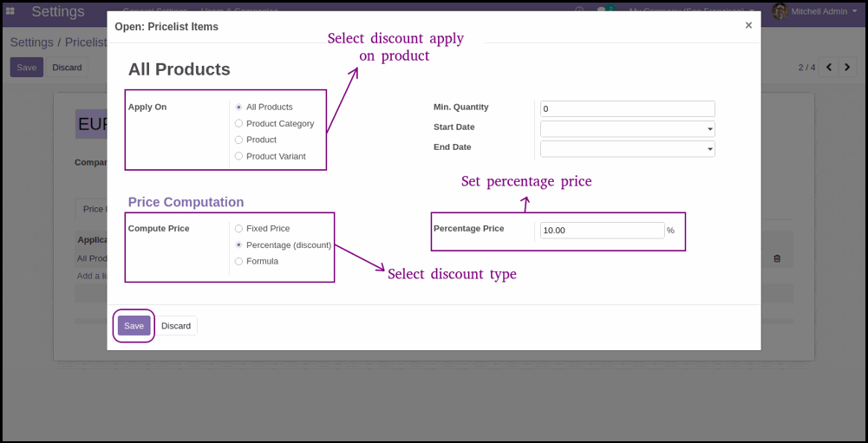Click 'Open: Pricelist Items' dialog title
The height and width of the screenshot is (443, 868).
(166, 27)
